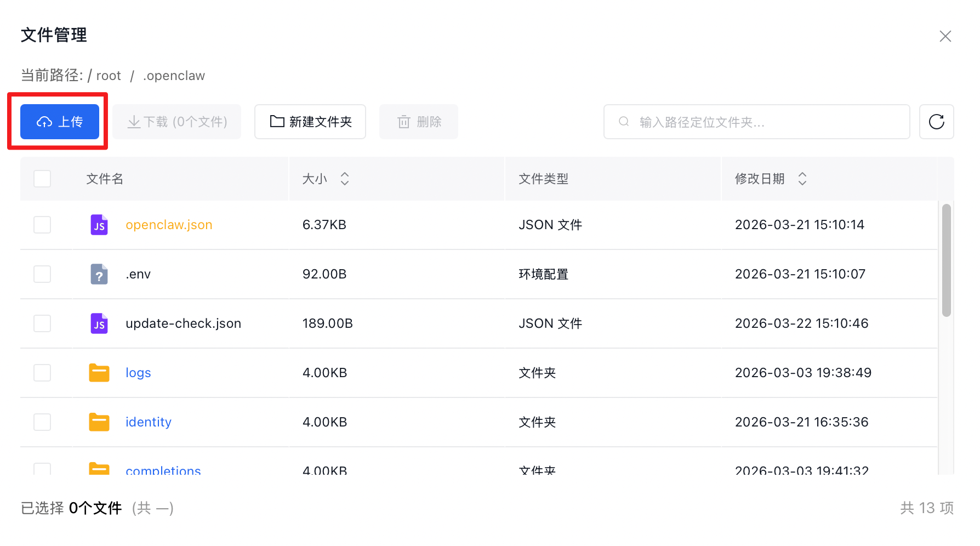Toggle the select-all checkbox in header
Image resolution: width=980 pixels, height=546 pixels.
coord(42,179)
